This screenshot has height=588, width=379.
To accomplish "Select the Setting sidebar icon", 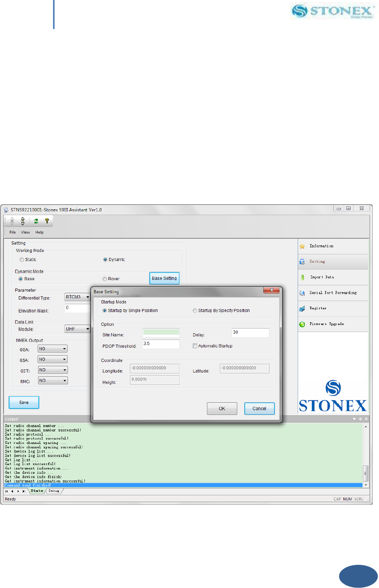I will [x=302, y=262].
